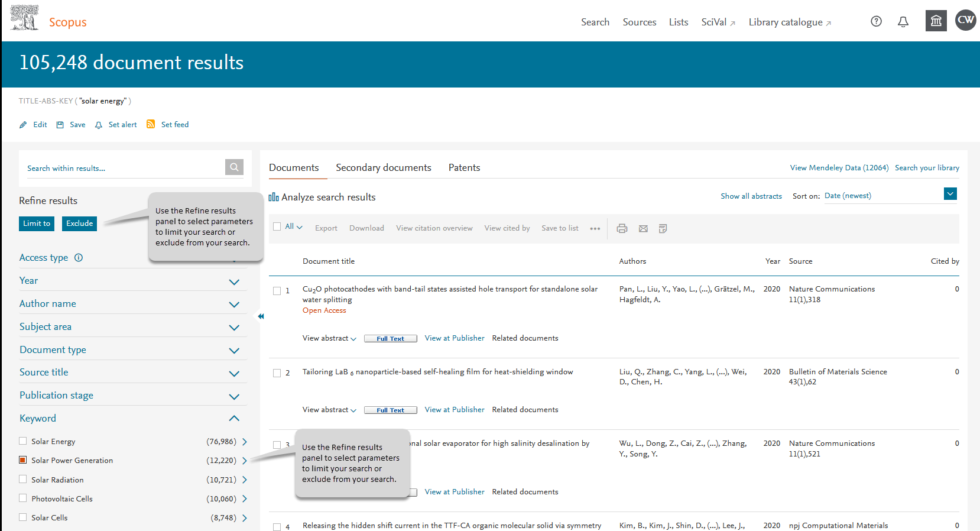Select checkbox for document 2
This screenshot has height=531, width=980.
click(x=277, y=373)
